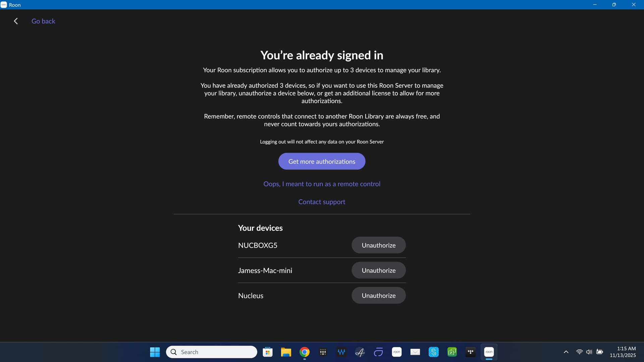Click the back arrow chevron icon
Image resolution: width=644 pixels, height=362 pixels.
point(16,21)
